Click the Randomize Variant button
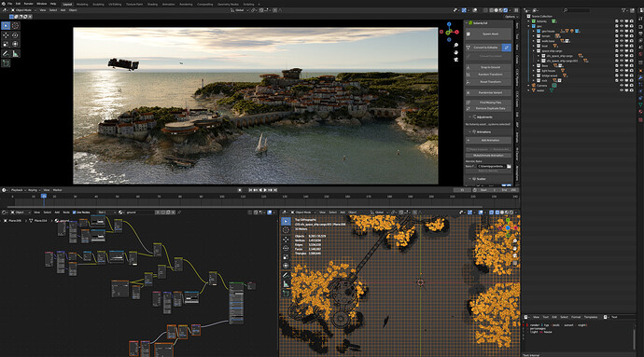 (489, 92)
